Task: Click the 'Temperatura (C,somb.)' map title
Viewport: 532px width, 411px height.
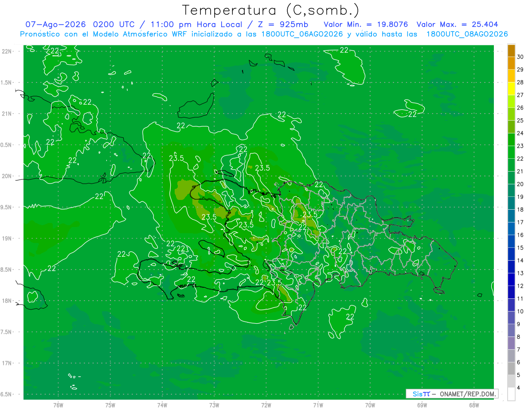Action: point(270,11)
